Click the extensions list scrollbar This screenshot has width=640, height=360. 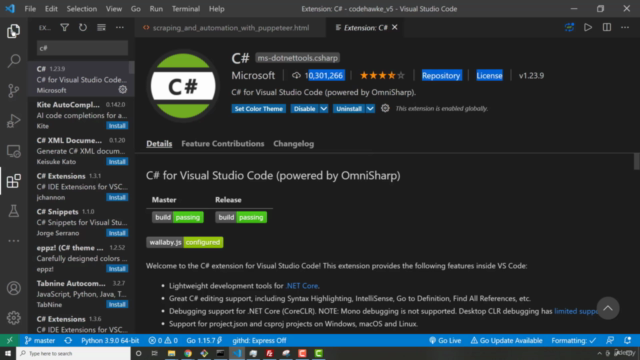point(131,67)
